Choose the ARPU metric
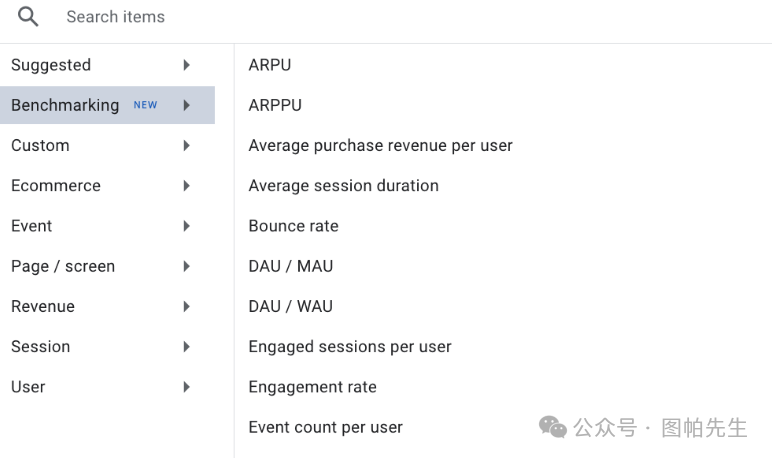 tap(270, 65)
